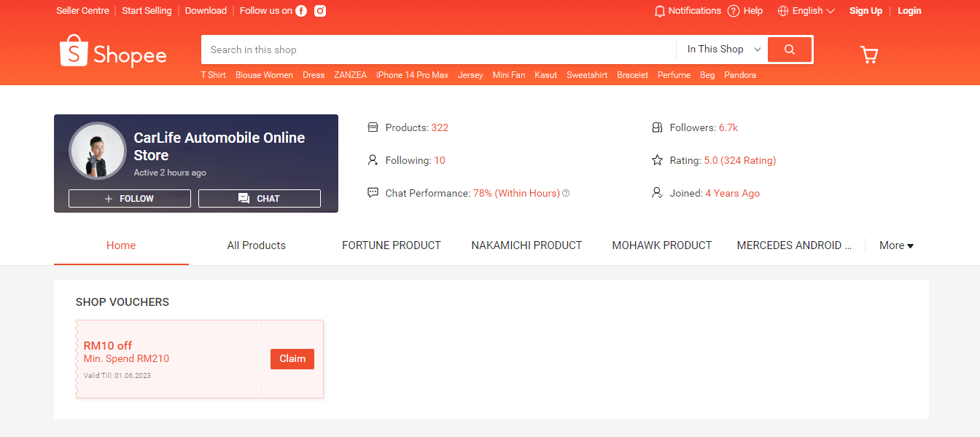980x437 pixels.
Task: Click the Rating 5.0 (324 Rating) value
Action: [x=740, y=160]
